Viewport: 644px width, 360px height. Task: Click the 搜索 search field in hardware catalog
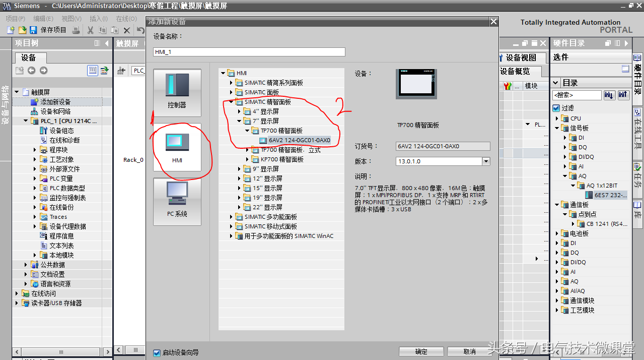(577, 95)
